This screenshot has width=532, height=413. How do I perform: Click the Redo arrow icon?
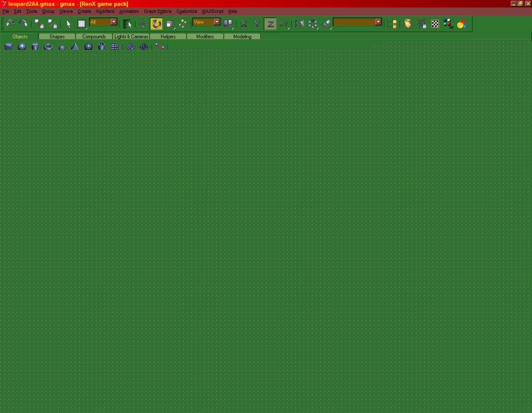click(x=23, y=23)
